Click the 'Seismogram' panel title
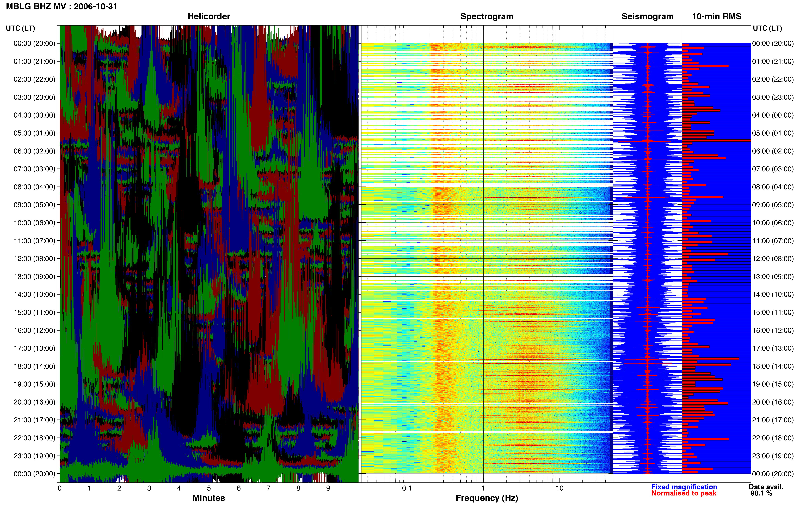 [x=647, y=16]
